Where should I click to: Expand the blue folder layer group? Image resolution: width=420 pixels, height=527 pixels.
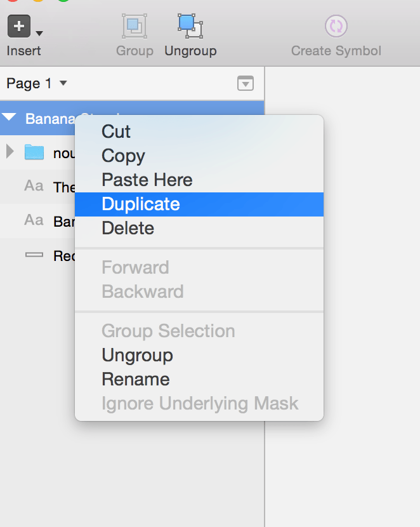click(x=10, y=152)
